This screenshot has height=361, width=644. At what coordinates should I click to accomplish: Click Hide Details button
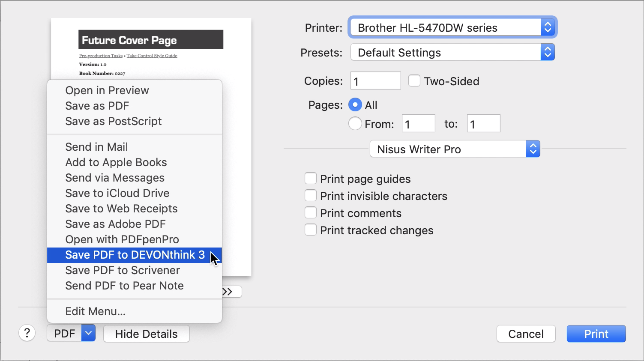[x=147, y=334]
